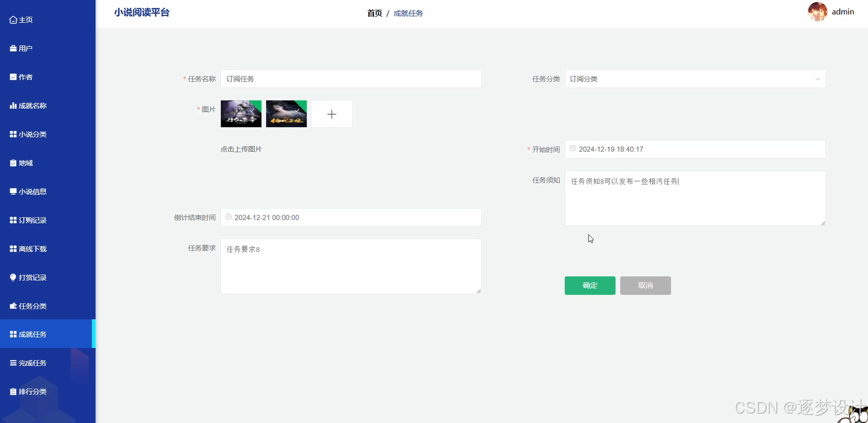Open 完成任务 sidebar entry
868x423 pixels.
pos(47,363)
